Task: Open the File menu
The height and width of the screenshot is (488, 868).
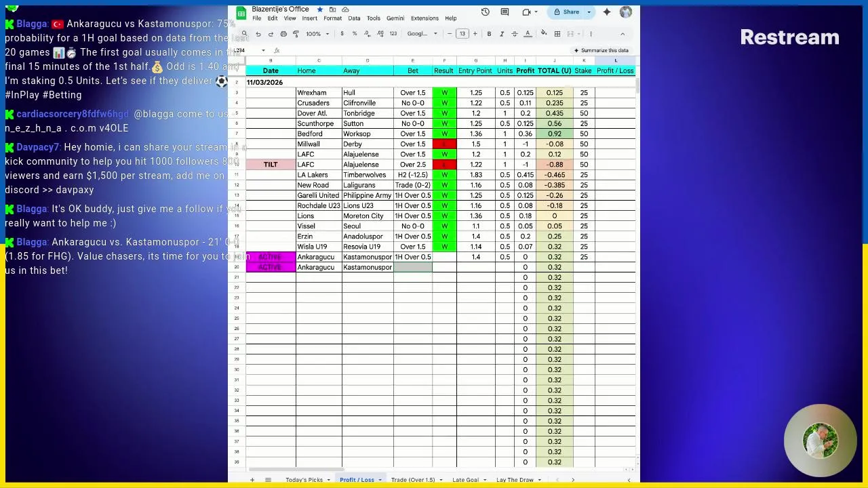Action: point(257,18)
